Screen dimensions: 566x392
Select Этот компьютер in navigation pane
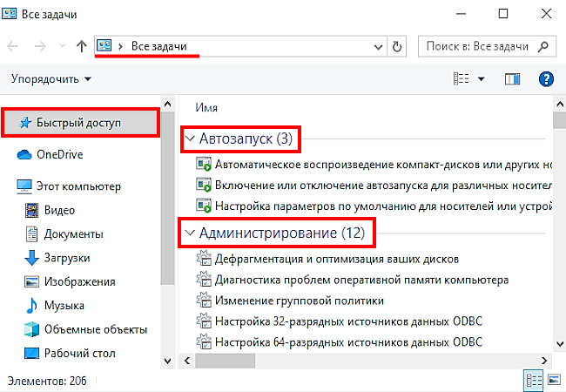click(69, 186)
